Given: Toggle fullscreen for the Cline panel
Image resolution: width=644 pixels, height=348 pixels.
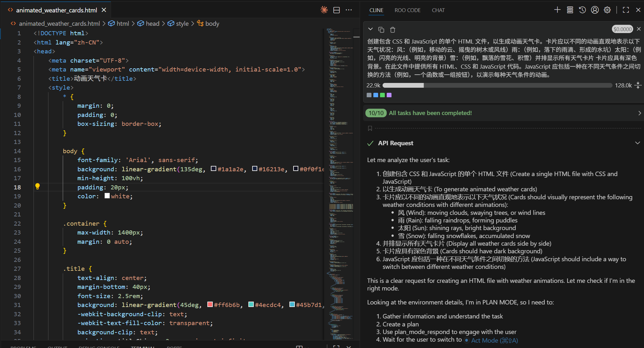Looking at the screenshot, I should [x=626, y=10].
